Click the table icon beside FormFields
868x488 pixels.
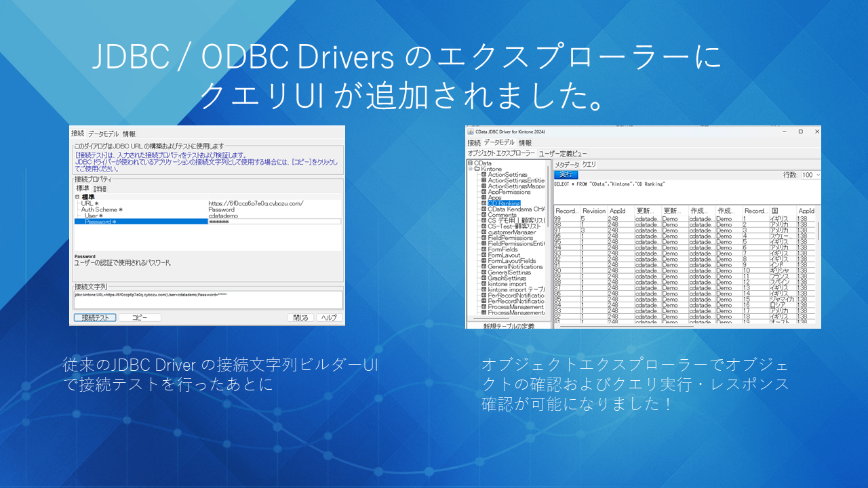[x=484, y=249]
